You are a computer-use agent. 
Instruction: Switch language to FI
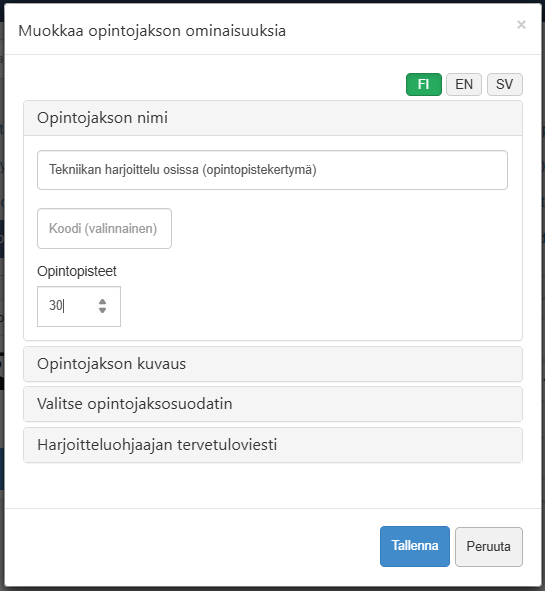[x=424, y=84]
